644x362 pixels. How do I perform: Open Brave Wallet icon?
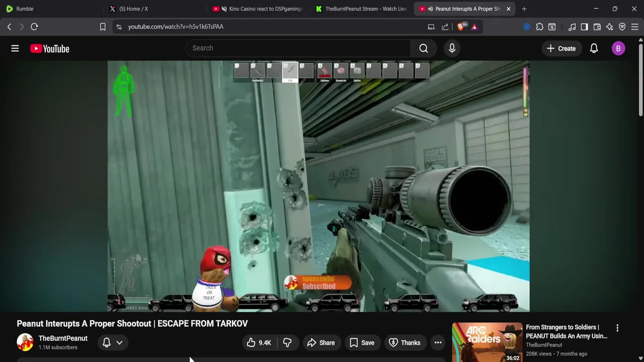[597, 27]
